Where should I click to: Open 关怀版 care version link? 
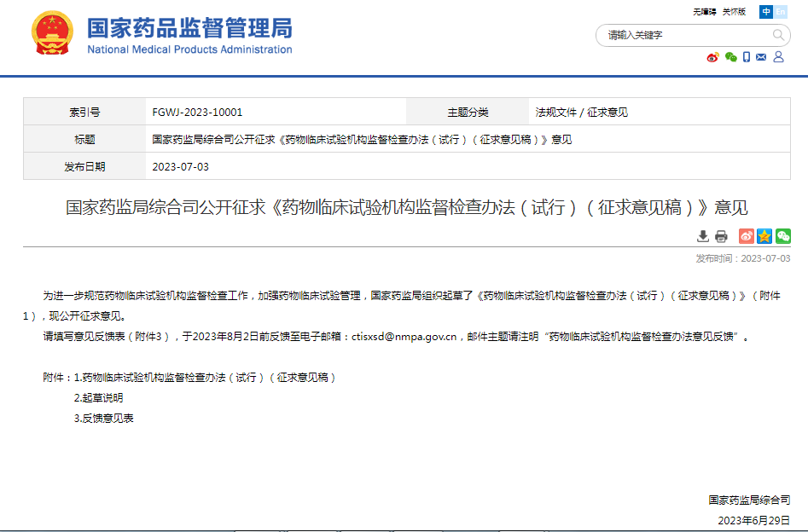click(x=734, y=12)
